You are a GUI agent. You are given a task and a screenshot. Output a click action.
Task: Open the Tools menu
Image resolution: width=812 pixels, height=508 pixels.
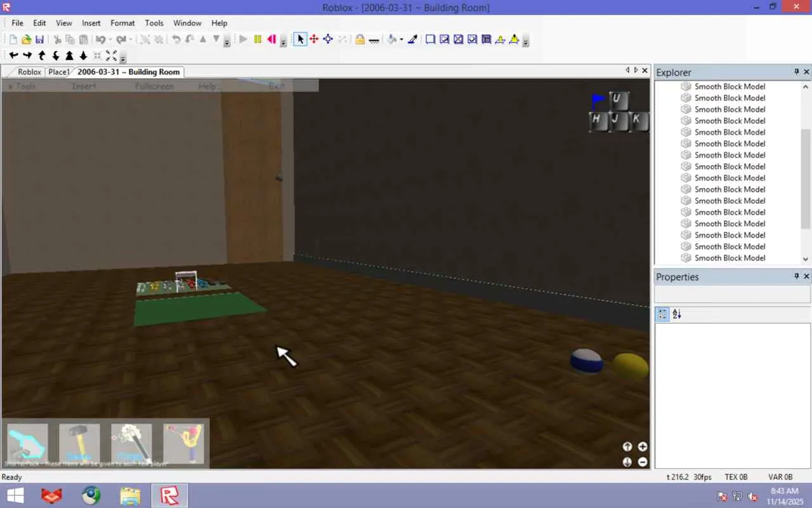154,23
